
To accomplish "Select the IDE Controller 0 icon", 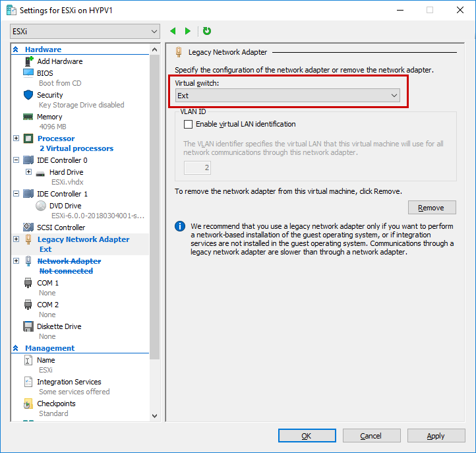I will 28,160.
